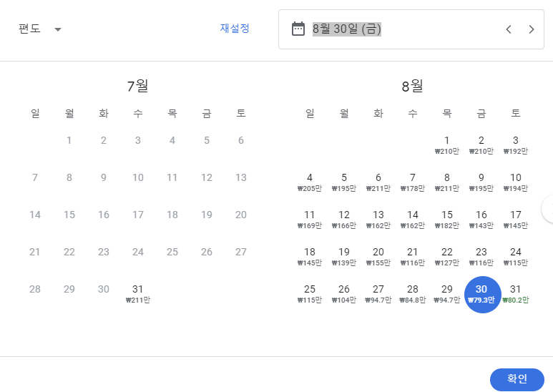Select August 6 priced ₩211만
This screenshot has height=392, width=553.
coord(378,182)
